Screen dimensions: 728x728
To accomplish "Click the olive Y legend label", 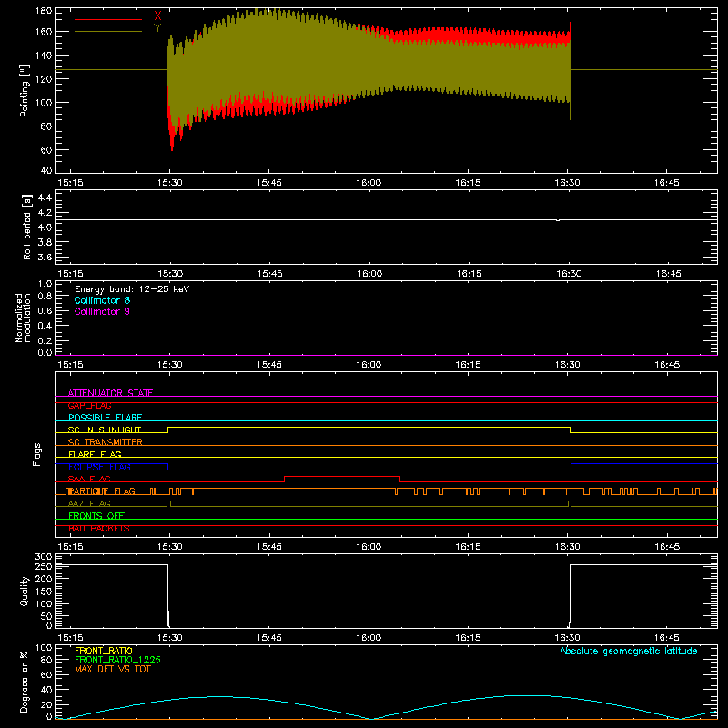I will click(x=157, y=28).
